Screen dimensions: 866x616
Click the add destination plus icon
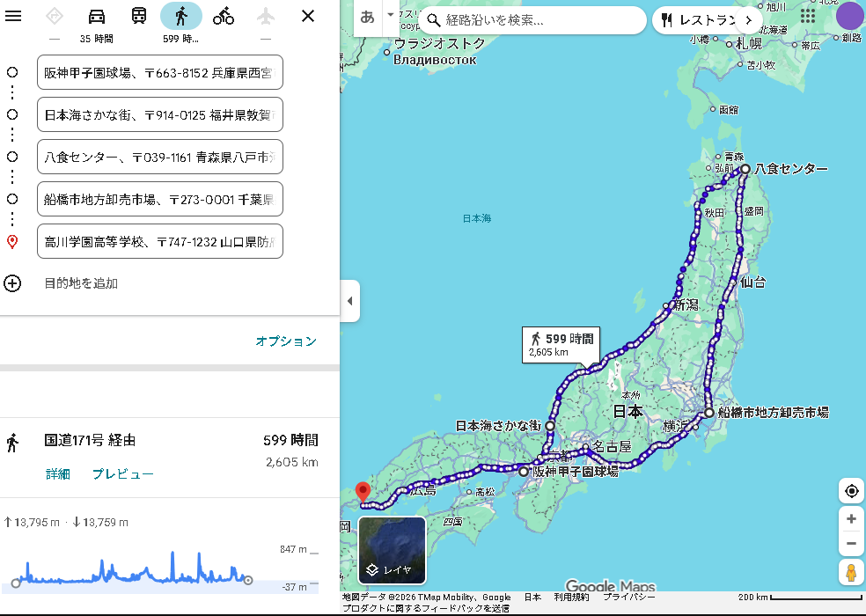click(x=12, y=283)
